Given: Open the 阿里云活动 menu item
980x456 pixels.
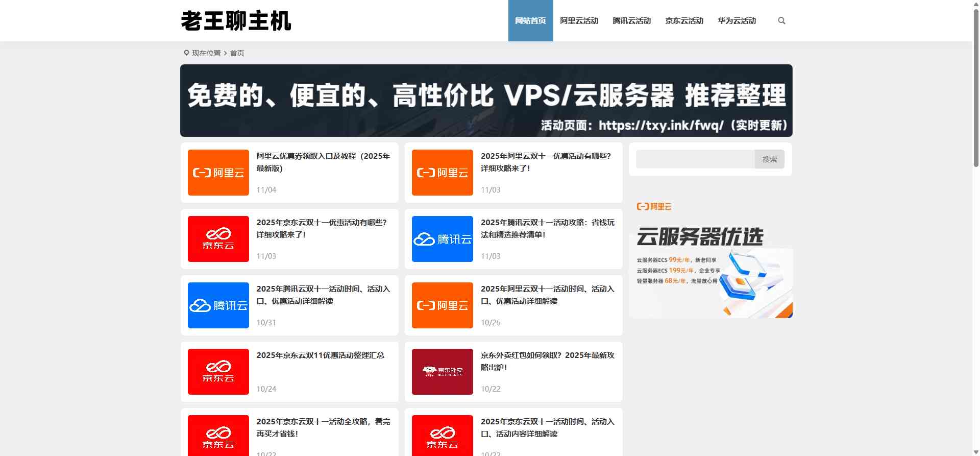Looking at the screenshot, I should [x=579, y=21].
